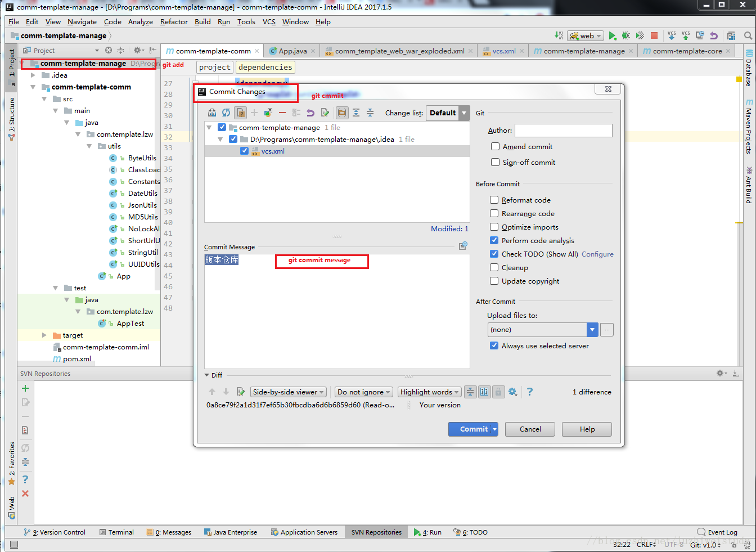Switch to comm-template-core editor tab

click(x=687, y=51)
